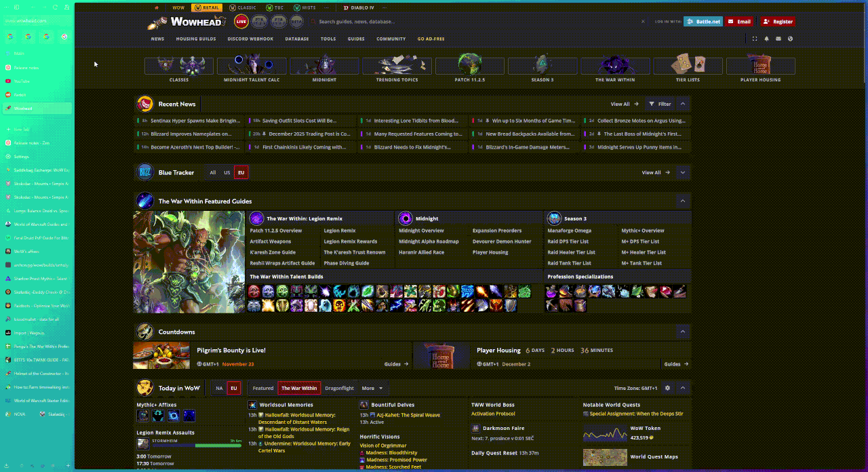This screenshot has height=472, width=868.
Task: Open the notifications bell
Action: [x=766, y=39]
